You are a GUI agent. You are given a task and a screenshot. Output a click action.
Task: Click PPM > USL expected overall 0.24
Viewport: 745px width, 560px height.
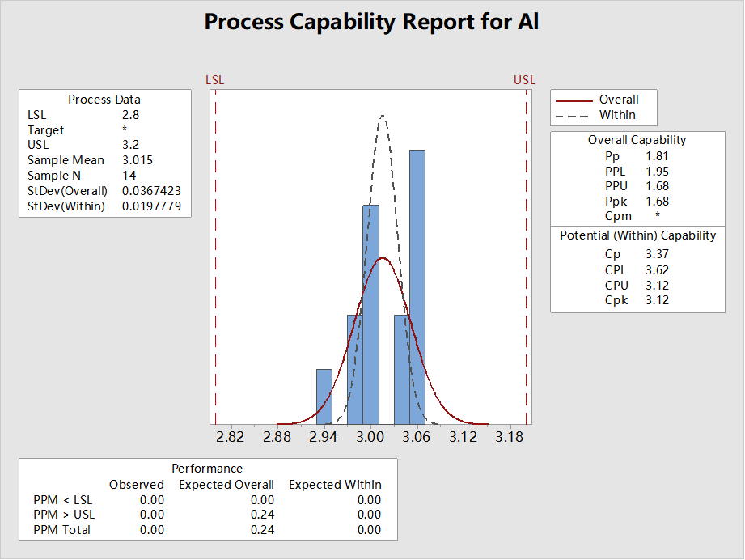click(x=262, y=515)
